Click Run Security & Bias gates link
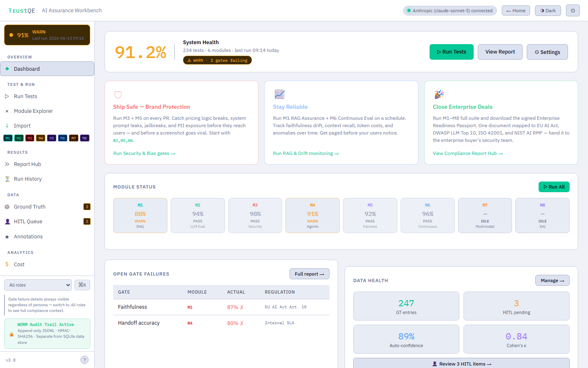Image resolution: width=588 pixels, height=368 pixels. pyautogui.click(x=144, y=153)
